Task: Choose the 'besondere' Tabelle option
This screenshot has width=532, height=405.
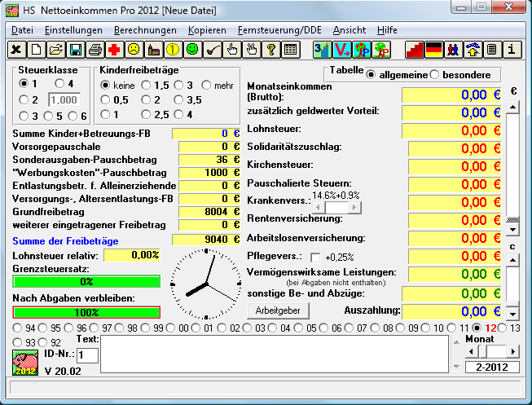Action: coord(434,75)
